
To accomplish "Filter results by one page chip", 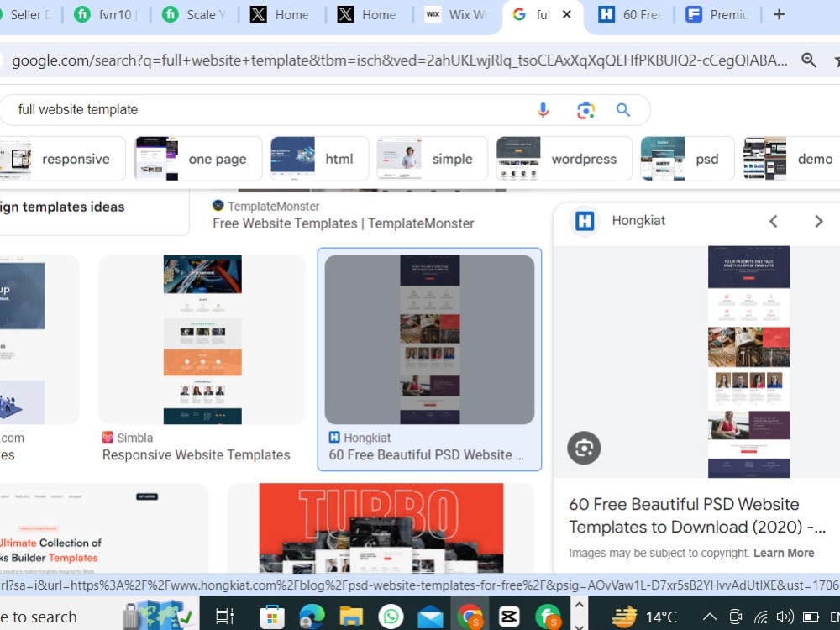I will coord(198,159).
